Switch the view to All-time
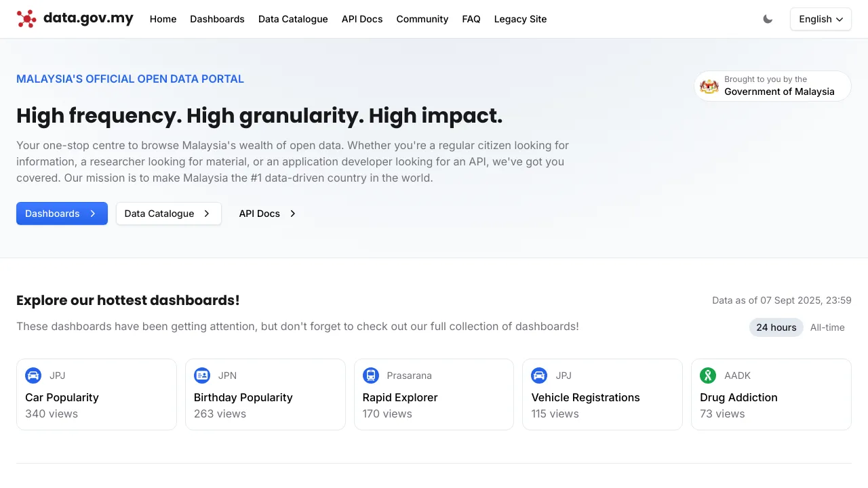This screenshot has height=488, width=868. 827,327
